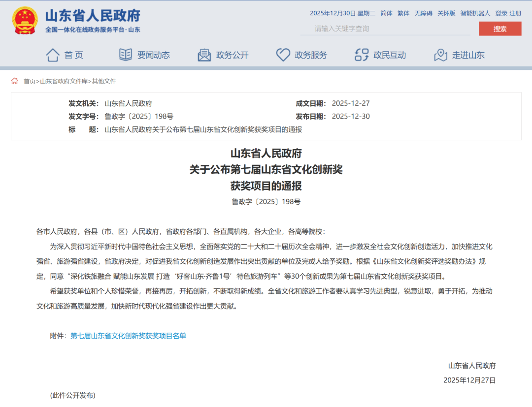
Task: Open the 智能机器人 assistant
Action: coord(474,13)
